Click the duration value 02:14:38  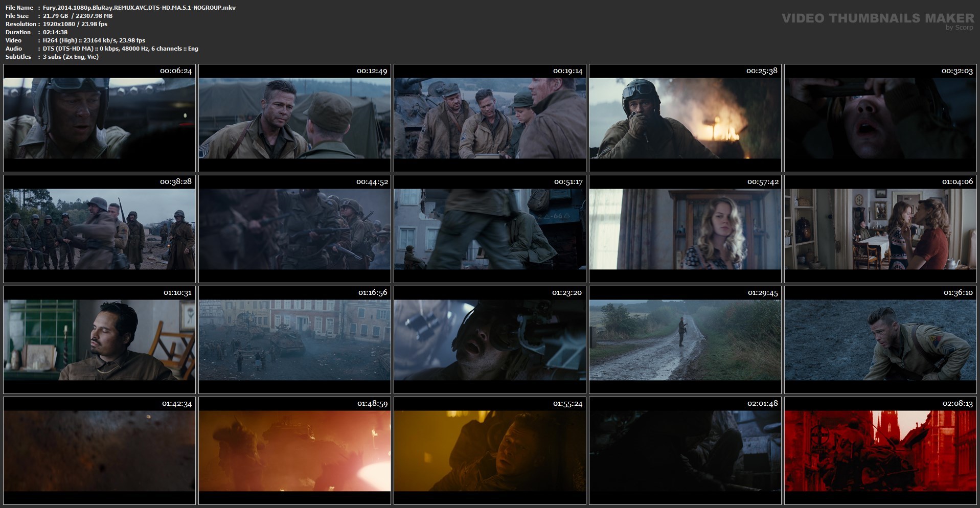[x=55, y=32]
